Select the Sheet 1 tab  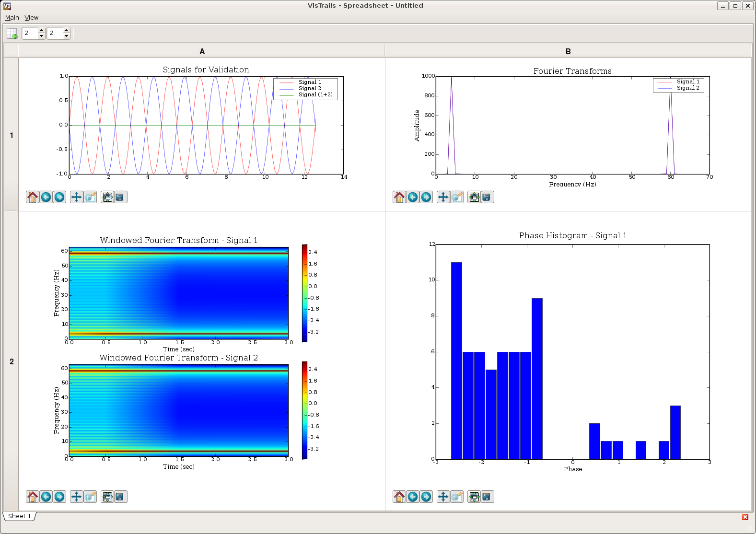[x=19, y=516]
